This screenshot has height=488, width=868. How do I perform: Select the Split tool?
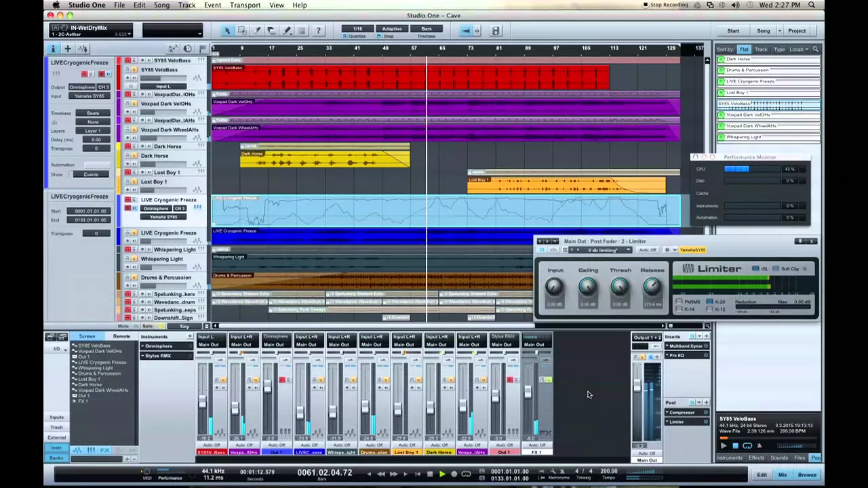click(x=257, y=30)
